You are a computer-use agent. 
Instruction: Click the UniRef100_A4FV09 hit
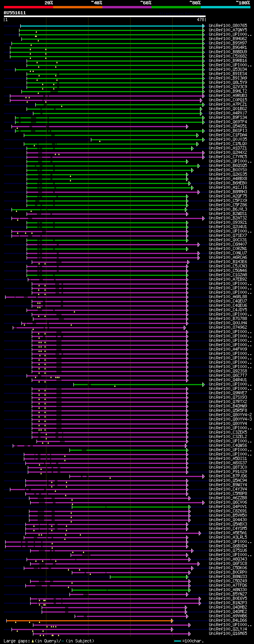[x=228, y=349]
